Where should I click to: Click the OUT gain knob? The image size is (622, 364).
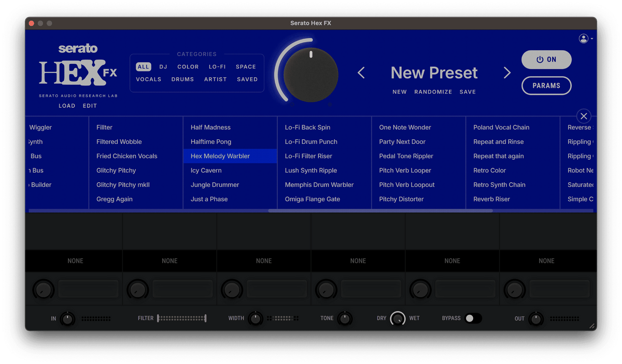click(536, 318)
